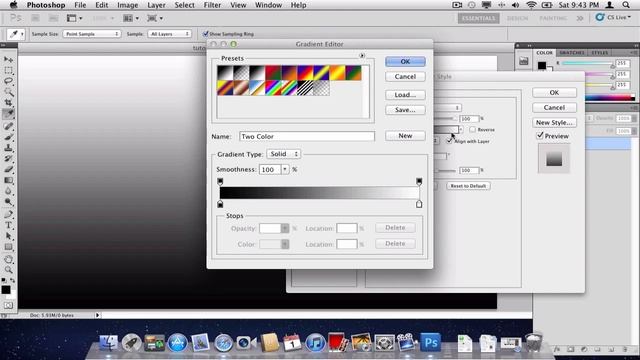Viewport: 640px width, 360px height.
Task: Toggle Quick Mask mode icon
Action: click(8, 305)
